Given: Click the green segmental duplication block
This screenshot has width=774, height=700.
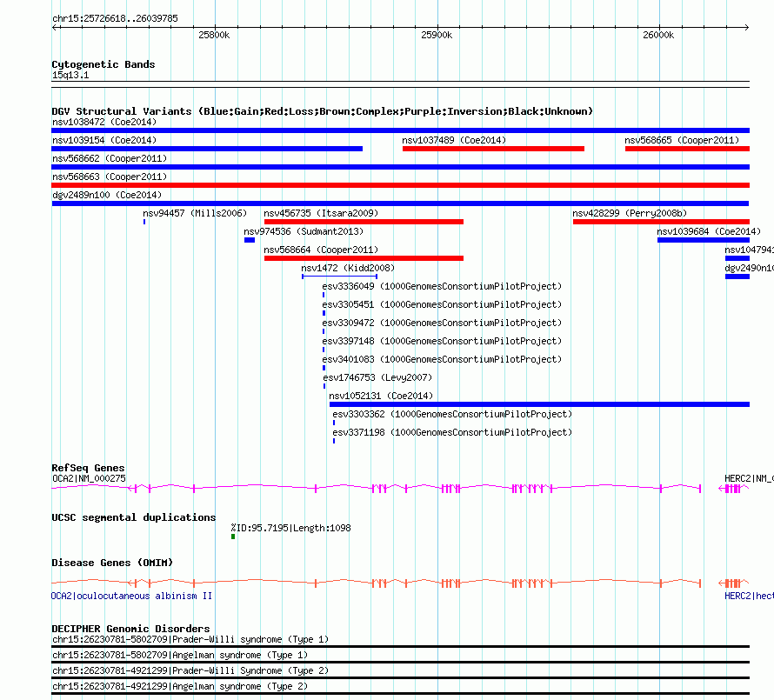Looking at the screenshot, I should click(x=233, y=537).
